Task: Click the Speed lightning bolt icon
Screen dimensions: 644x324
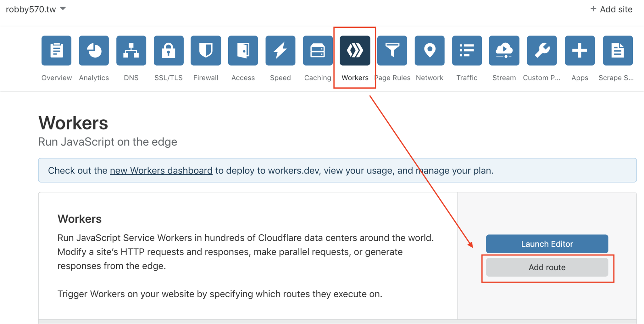Action: point(280,51)
